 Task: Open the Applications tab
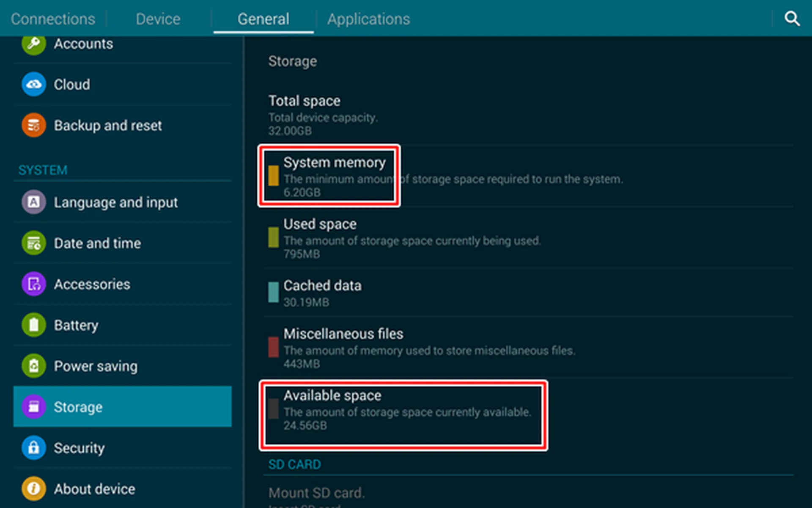368,19
